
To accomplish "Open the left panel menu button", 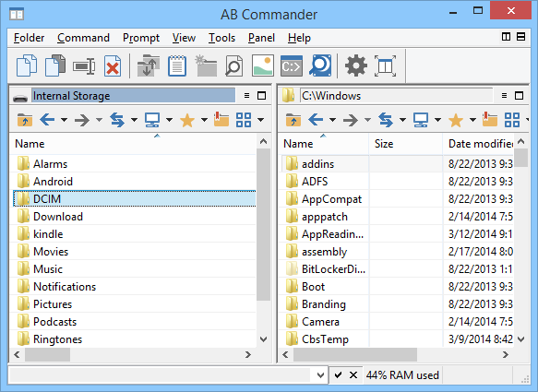I will coord(246,95).
